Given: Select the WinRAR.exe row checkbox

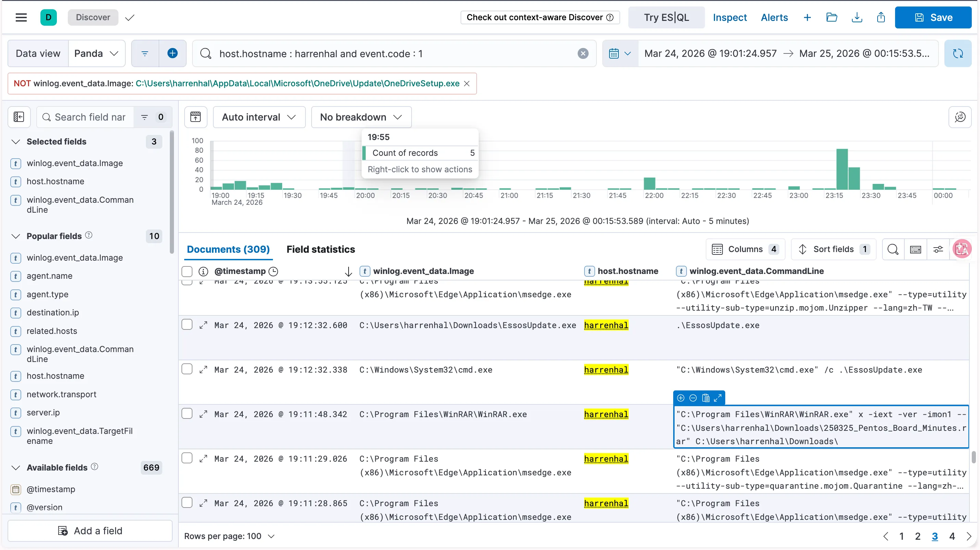Looking at the screenshot, I should [x=187, y=414].
